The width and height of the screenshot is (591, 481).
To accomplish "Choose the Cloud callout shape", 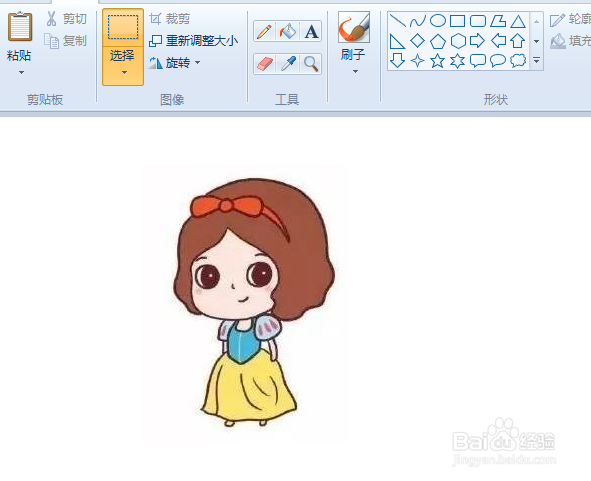I will point(518,60).
